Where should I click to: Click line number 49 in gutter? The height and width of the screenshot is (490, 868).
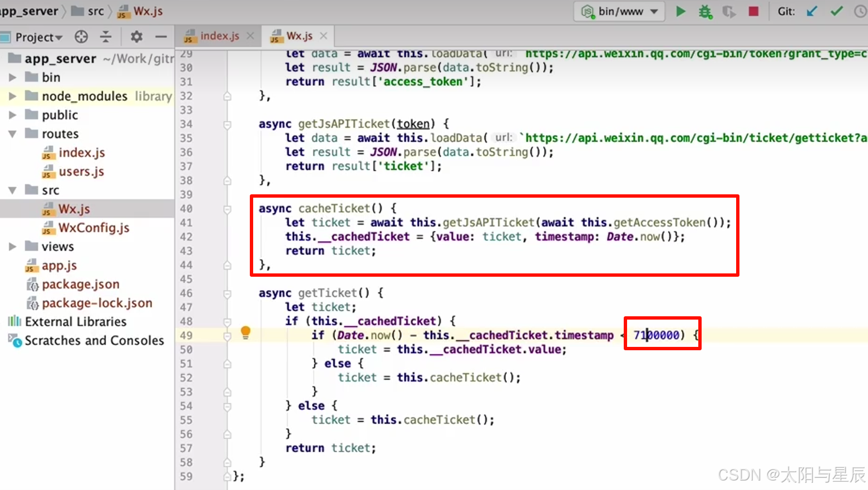coord(186,336)
